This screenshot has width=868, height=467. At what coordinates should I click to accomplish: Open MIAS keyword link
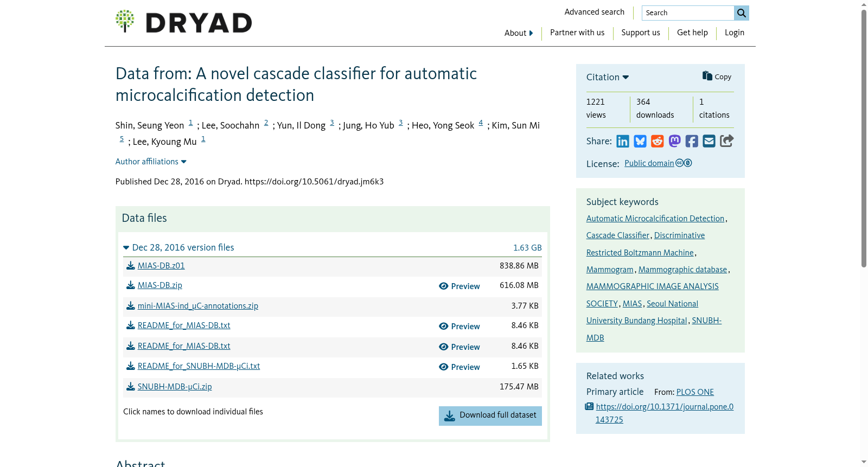click(x=632, y=304)
